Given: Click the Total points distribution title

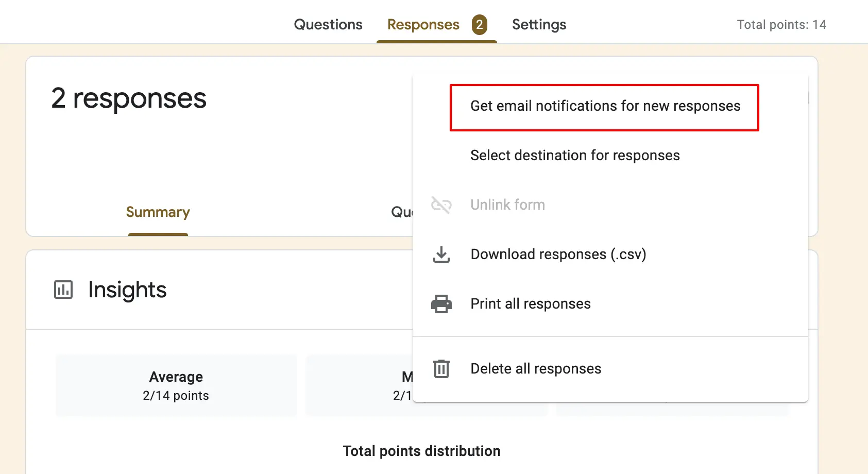Looking at the screenshot, I should [421, 450].
